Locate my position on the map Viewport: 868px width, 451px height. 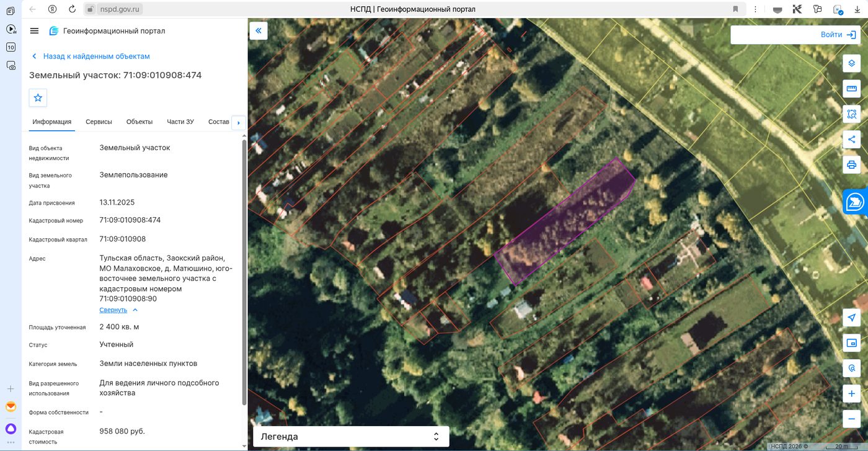(852, 318)
